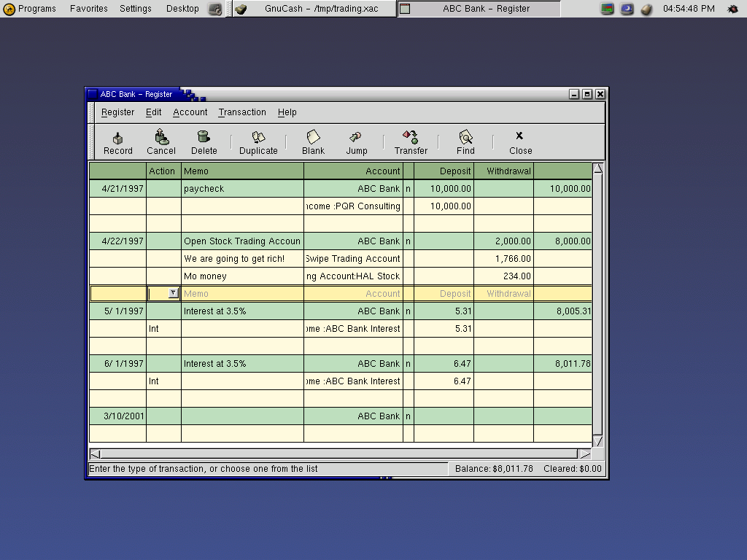The width and height of the screenshot is (747, 560).
Task: Select date cell 3/10/2001
Action: coord(117,416)
